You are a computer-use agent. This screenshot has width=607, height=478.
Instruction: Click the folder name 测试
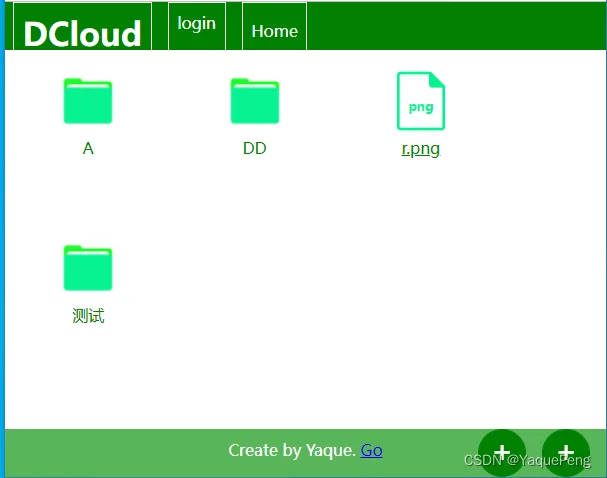coord(88,315)
